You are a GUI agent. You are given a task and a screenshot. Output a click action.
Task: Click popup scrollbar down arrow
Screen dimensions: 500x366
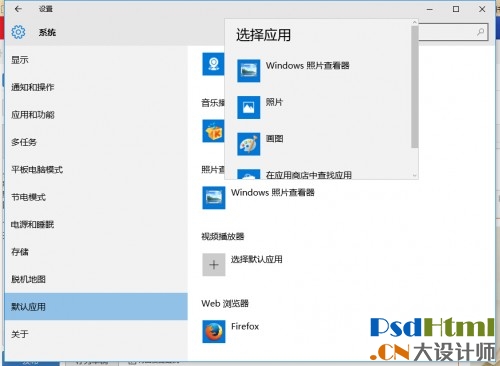(x=415, y=175)
